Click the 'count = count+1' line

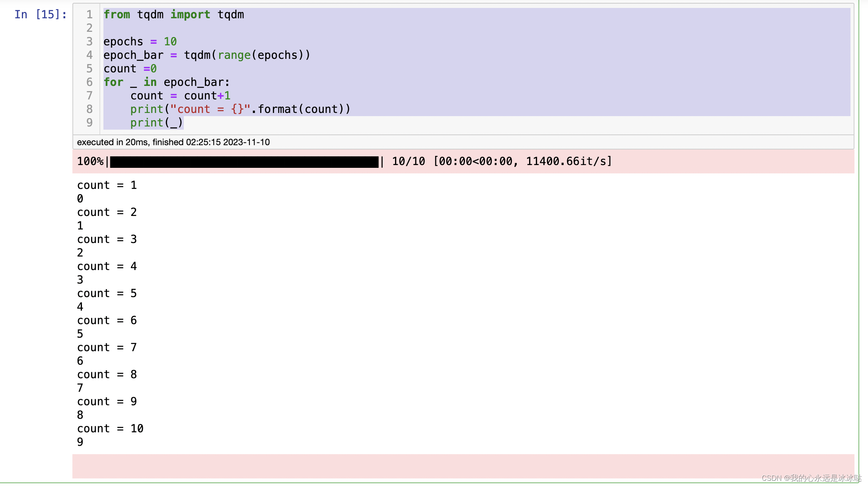pyautogui.click(x=180, y=96)
